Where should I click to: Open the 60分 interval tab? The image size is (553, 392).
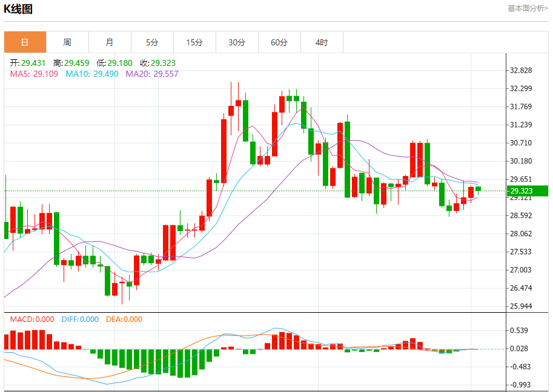coord(279,42)
